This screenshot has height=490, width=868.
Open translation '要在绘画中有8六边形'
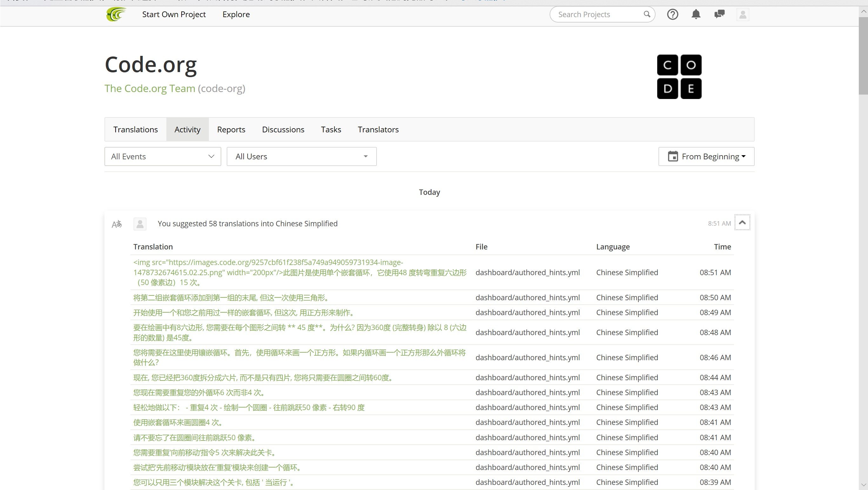point(300,332)
